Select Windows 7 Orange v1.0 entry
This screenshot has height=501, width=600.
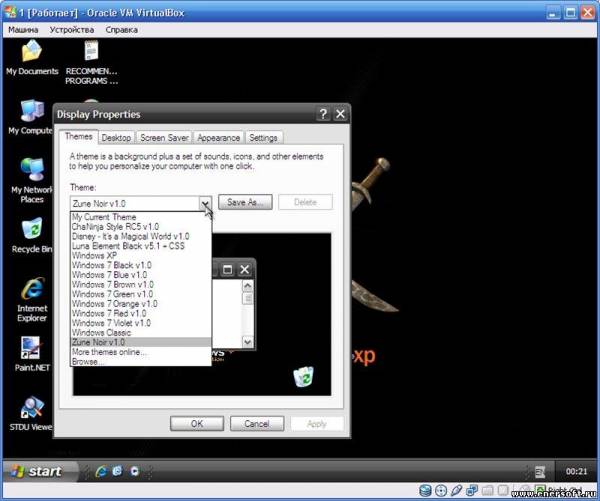[141, 304]
